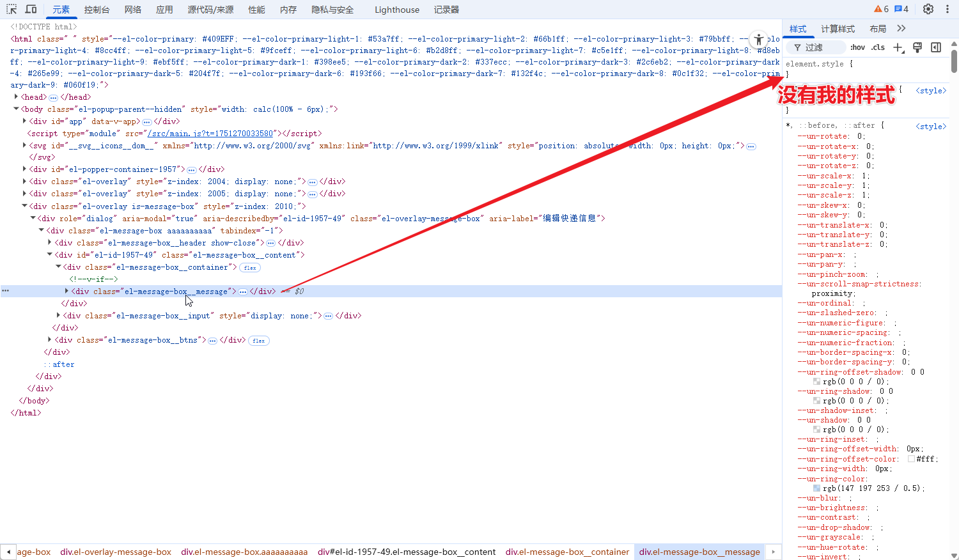Image resolution: width=959 pixels, height=560 pixels.
Task: Click the proximity value of scroll-snap-strictness
Action: click(832, 293)
